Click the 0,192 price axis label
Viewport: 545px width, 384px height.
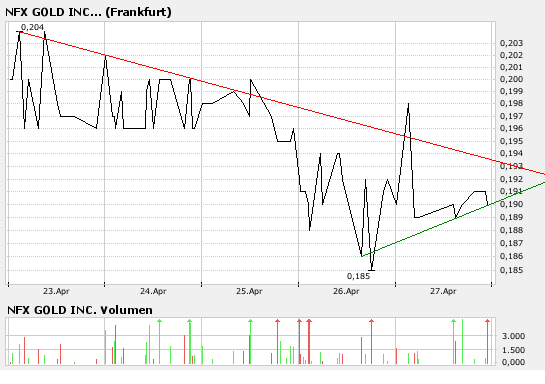coord(511,179)
